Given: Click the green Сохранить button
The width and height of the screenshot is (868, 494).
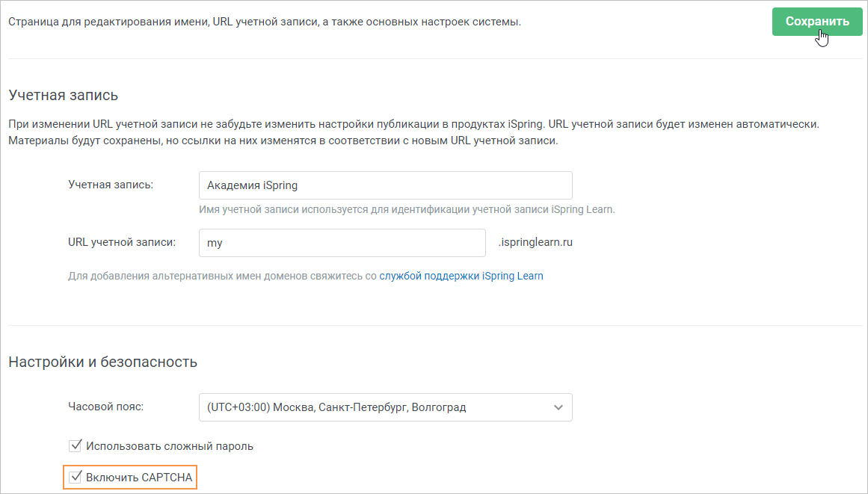Looking at the screenshot, I should [x=817, y=22].
